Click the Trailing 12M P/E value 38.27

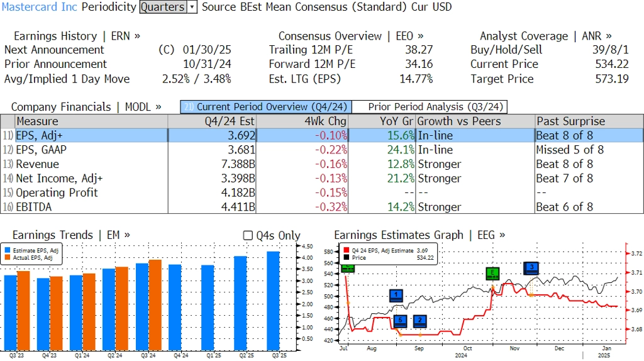coord(419,50)
